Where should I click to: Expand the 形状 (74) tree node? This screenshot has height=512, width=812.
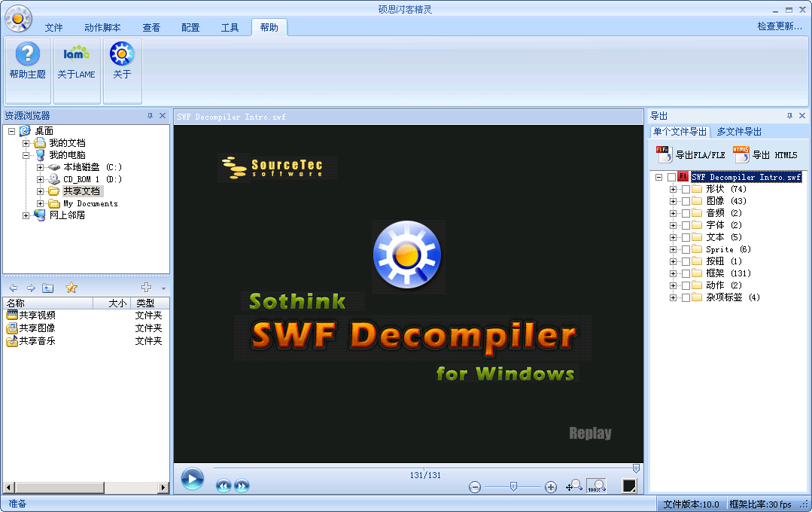(x=673, y=189)
